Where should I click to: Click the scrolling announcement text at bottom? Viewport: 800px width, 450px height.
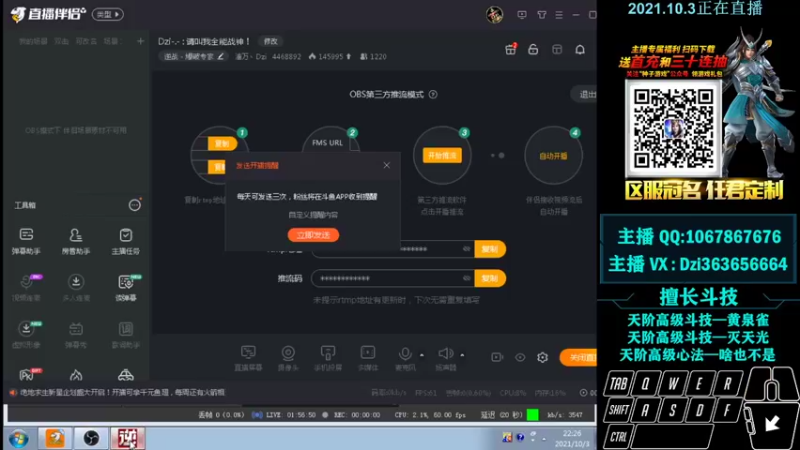point(122,392)
